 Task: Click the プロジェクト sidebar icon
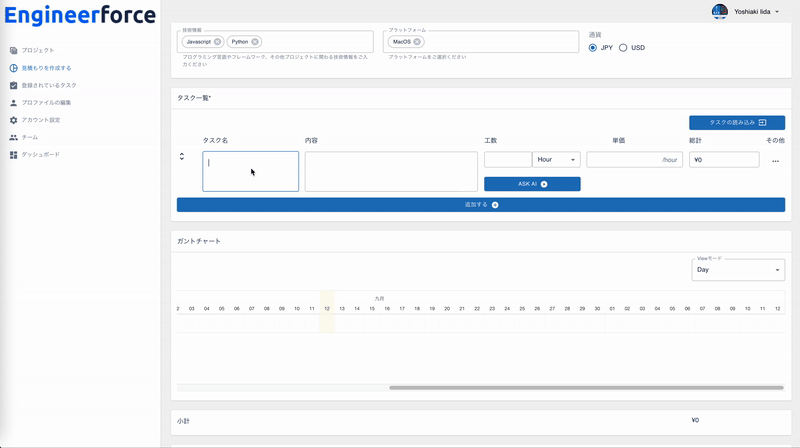(13, 50)
